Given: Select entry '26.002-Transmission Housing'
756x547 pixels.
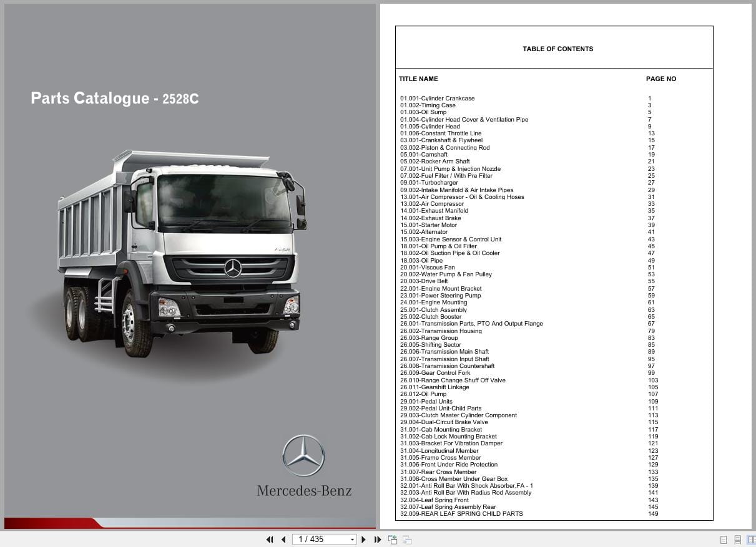Looking at the screenshot, I should [x=441, y=331].
